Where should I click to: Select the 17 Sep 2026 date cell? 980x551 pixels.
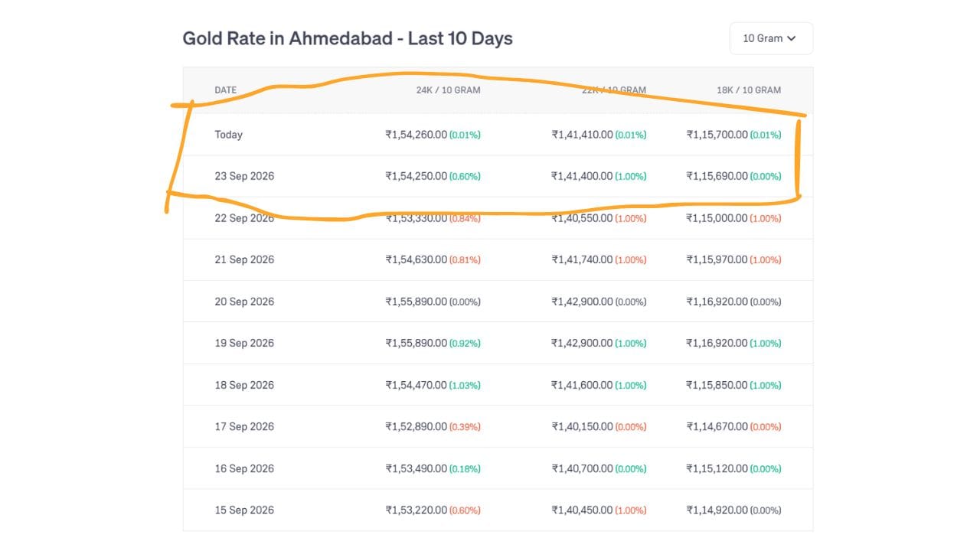pos(244,426)
